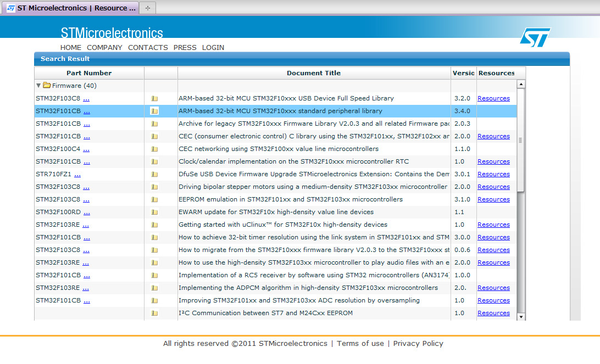
Task: Click part number STM32F100RD
Action: click(x=58, y=212)
